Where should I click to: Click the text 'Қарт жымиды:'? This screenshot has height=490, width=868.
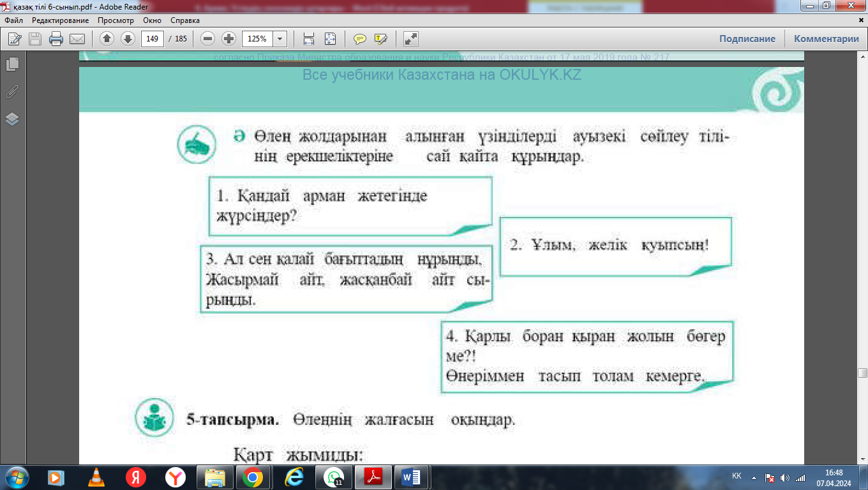[x=298, y=456]
